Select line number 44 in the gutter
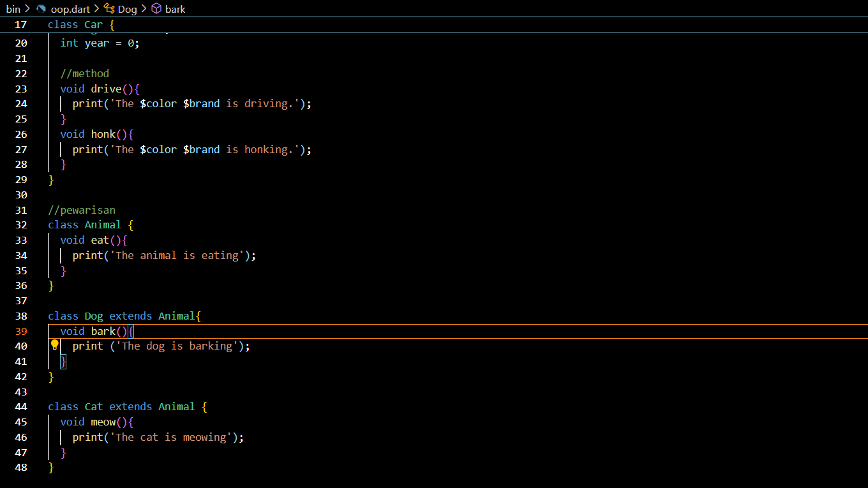 click(21, 407)
